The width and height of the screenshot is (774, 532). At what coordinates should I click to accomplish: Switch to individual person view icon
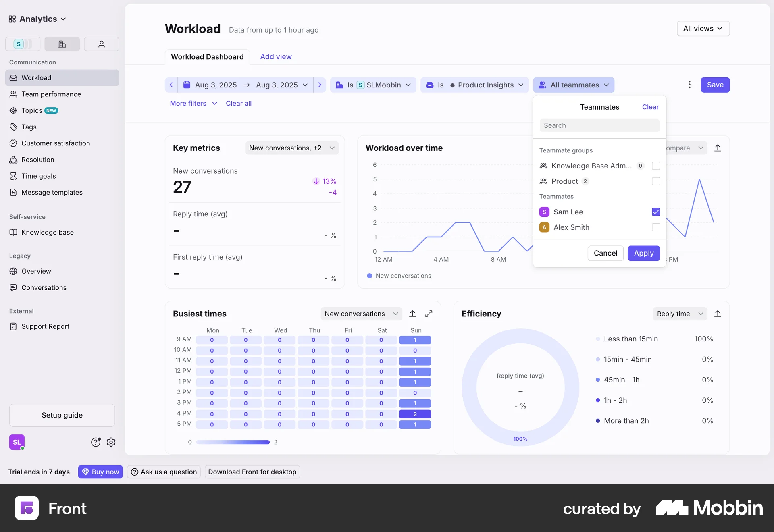[x=102, y=44]
